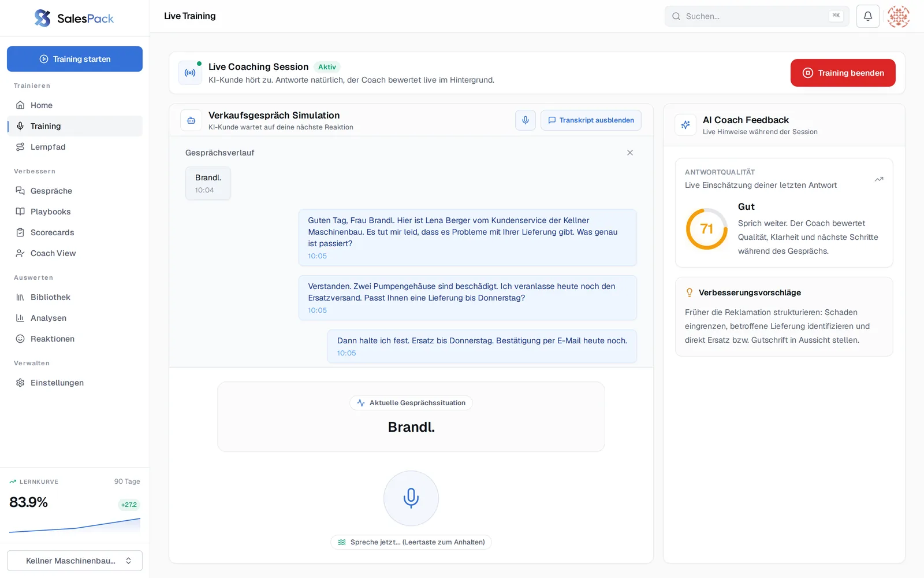Click the message starting 'Dann halte ich fest'
The height and width of the screenshot is (578, 924).
482,346
